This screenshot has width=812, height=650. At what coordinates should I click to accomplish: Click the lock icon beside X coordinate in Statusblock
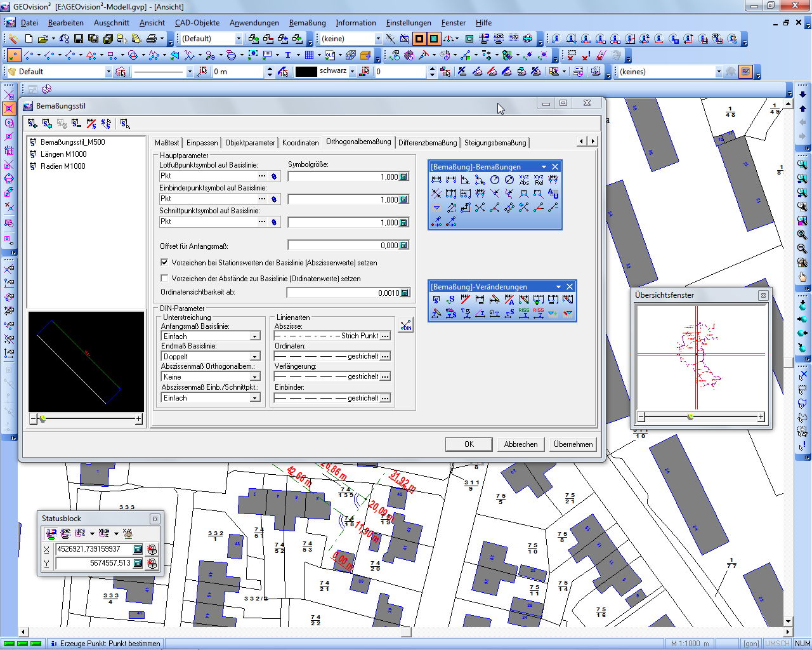[x=152, y=549]
